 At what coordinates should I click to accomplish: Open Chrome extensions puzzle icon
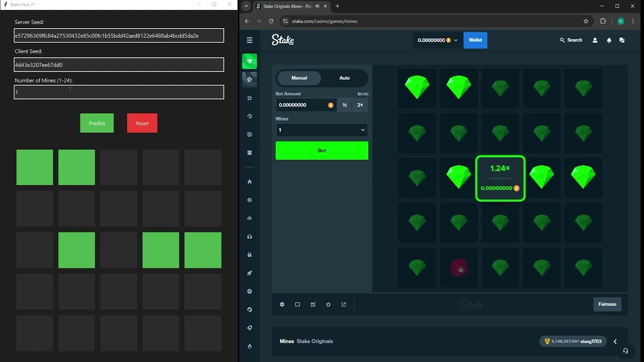point(603,21)
